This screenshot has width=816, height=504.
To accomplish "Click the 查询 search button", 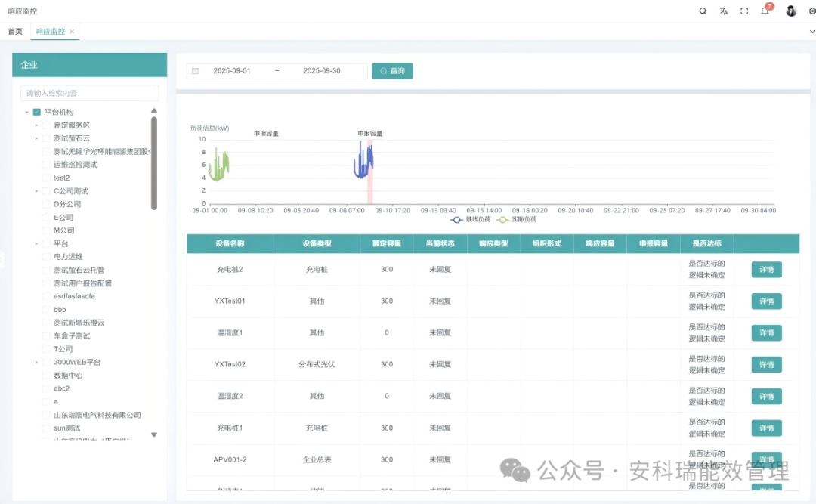I will 392,71.
